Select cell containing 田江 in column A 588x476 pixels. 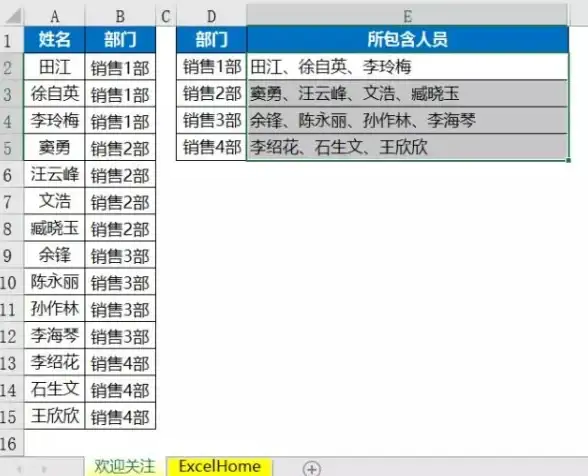55,67
